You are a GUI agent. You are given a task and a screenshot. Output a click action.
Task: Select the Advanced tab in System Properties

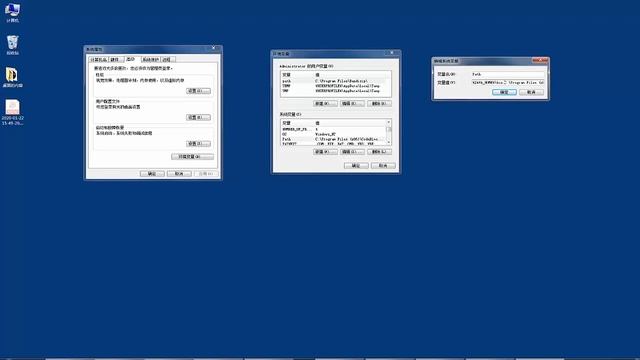[131, 59]
